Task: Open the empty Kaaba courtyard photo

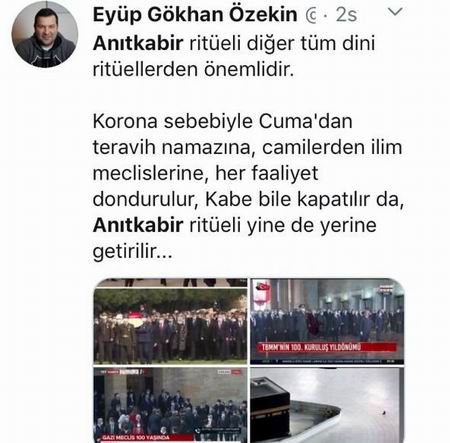Action: click(x=327, y=405)
